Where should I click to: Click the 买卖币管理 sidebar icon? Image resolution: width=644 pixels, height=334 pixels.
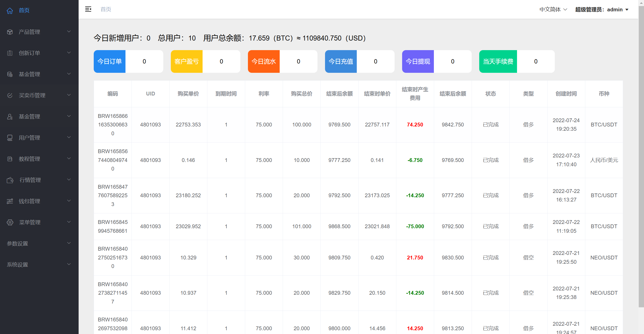click(x=10, y=95)
